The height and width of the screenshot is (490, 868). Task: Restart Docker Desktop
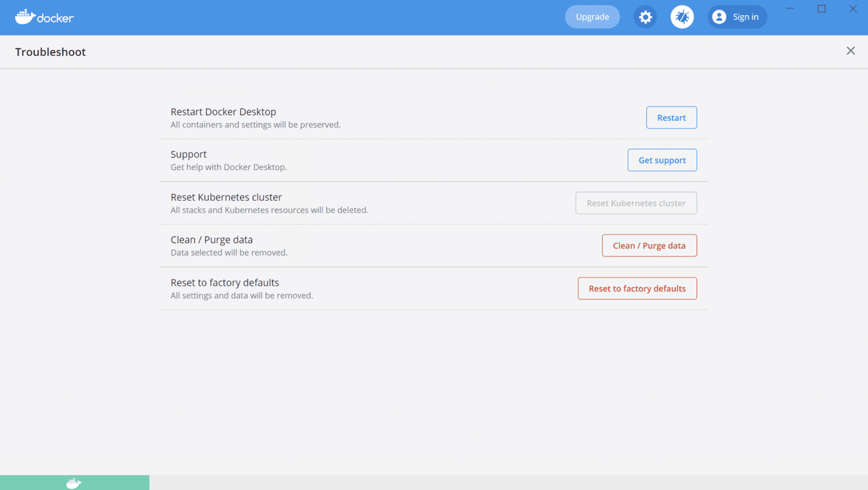click(x=671, y=117)
